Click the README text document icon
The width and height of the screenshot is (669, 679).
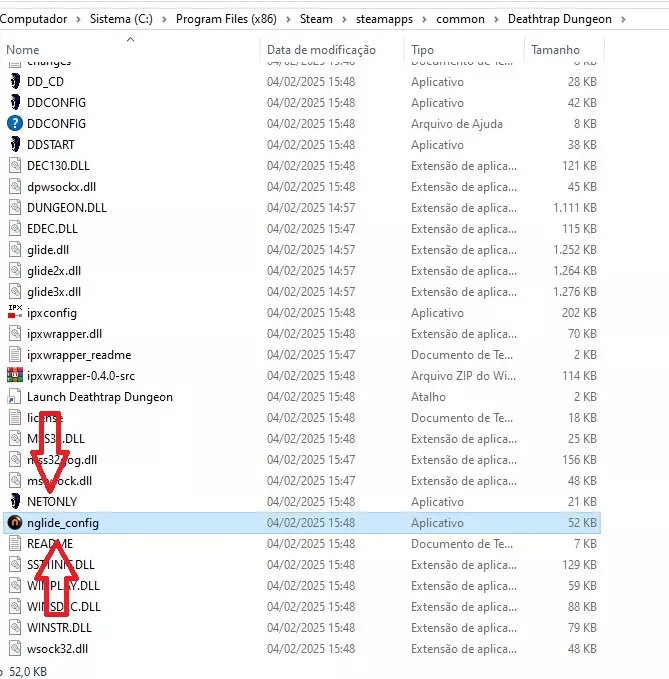point(15,543)
